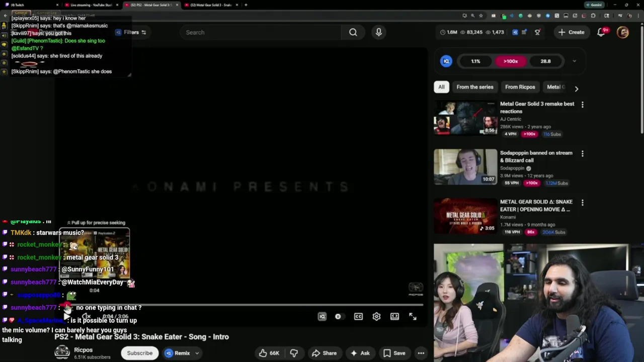Open options for Snake Eater Opening Movie video
The width and height of the screenshot is (644, 362).
coord(583,202)
